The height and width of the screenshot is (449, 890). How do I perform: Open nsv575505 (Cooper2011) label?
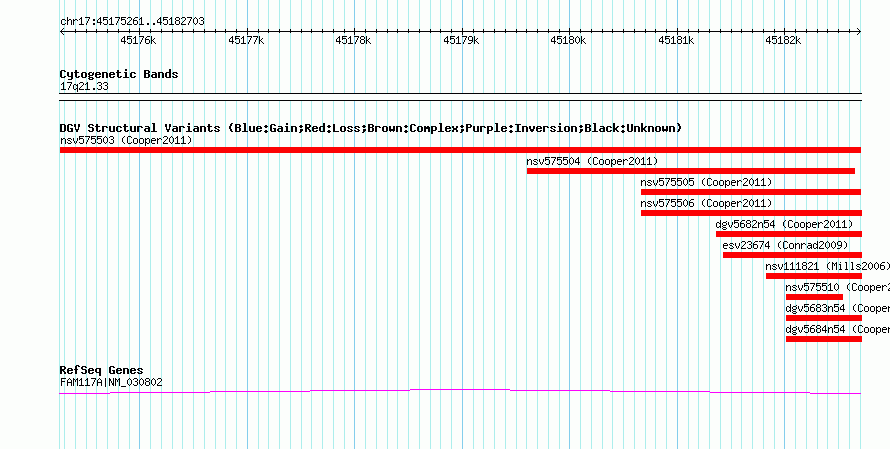pos(707,182)
